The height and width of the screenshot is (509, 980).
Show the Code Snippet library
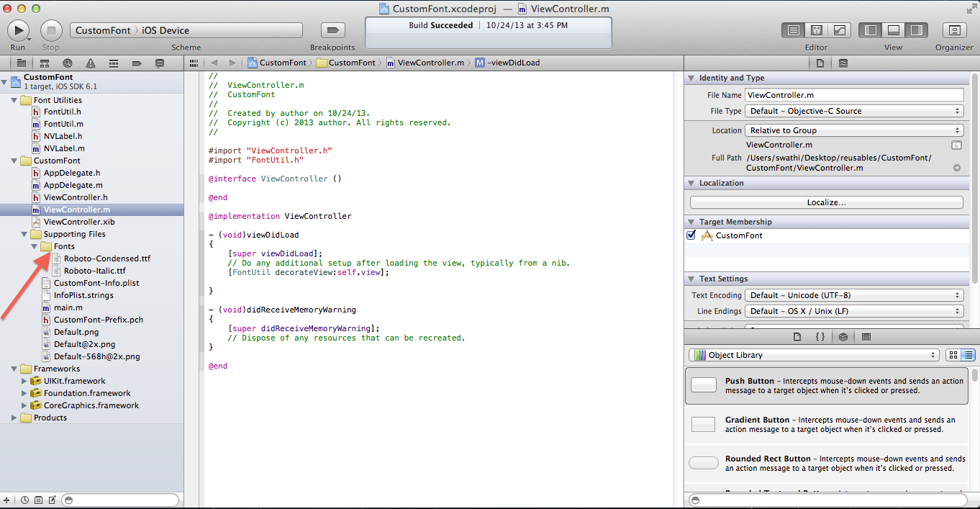click(820, 336)
